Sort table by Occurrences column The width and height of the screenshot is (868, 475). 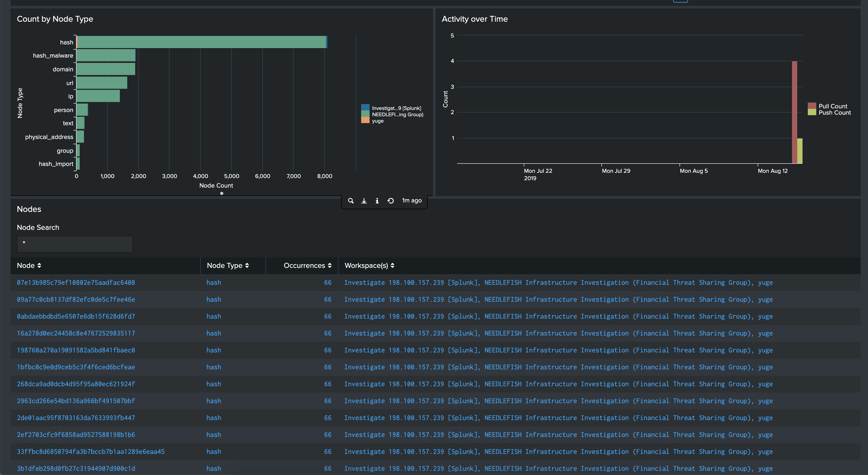308,266
